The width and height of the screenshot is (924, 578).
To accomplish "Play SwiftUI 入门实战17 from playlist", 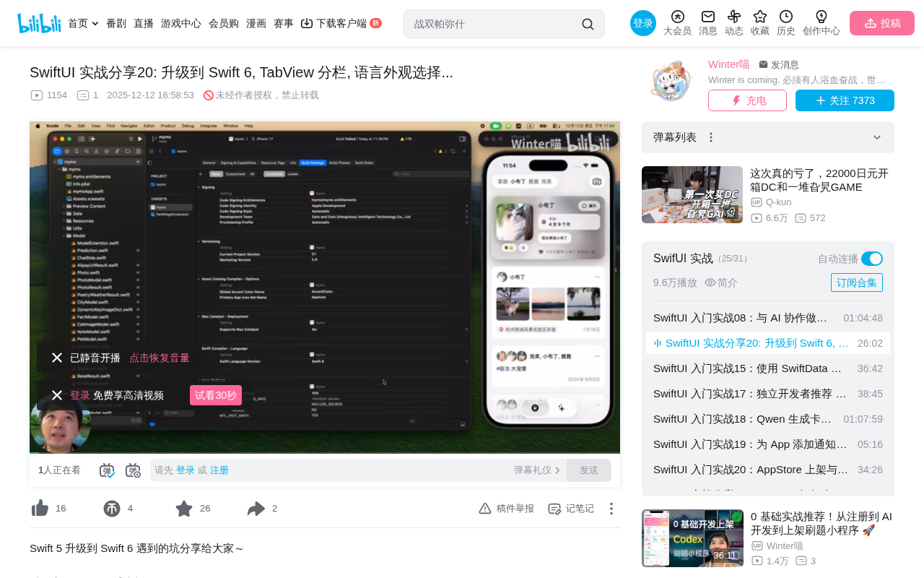I will pos(768,394).
